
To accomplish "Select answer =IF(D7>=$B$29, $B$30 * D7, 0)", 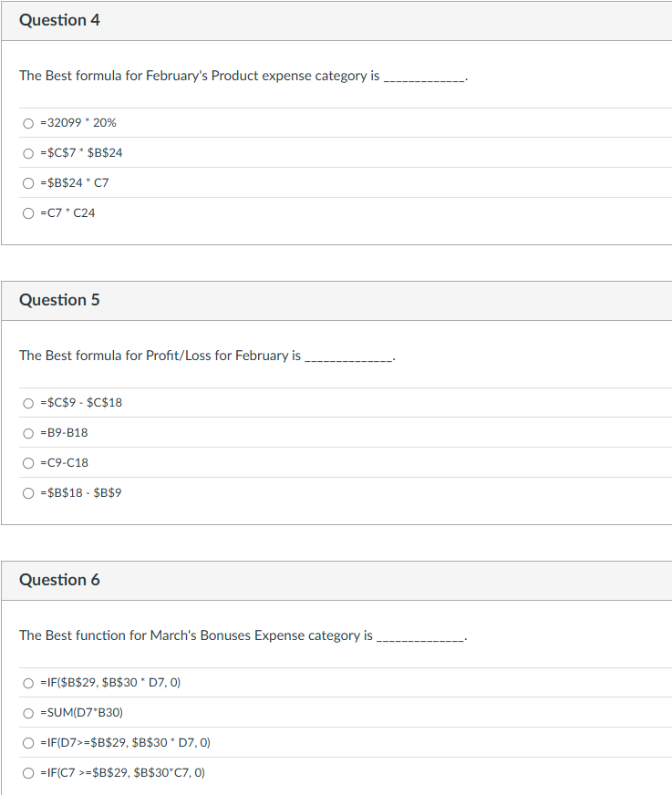I will coord(27,742).
